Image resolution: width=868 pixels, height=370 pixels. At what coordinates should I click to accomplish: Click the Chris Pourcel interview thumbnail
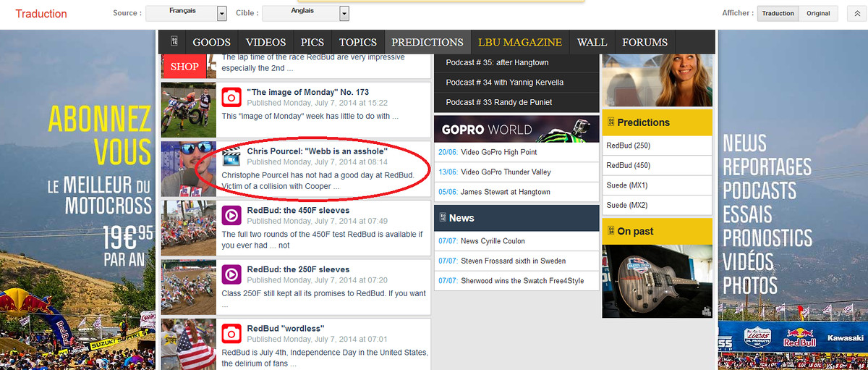coord(188,169)
